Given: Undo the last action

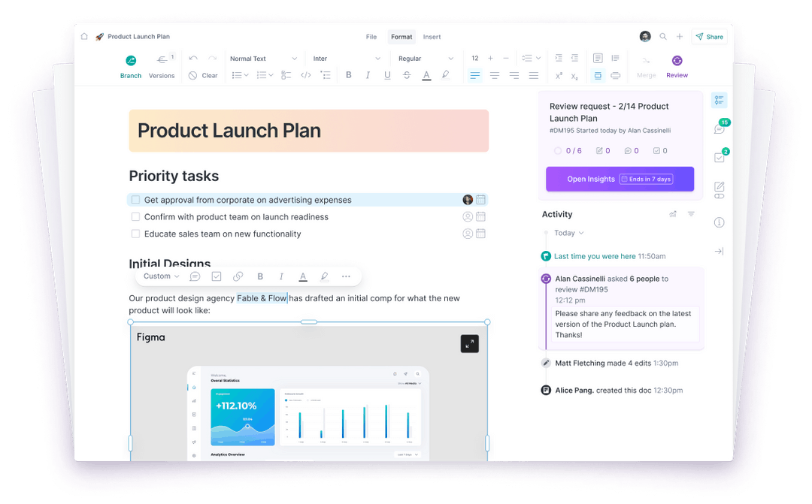Looking at the screenshot, I should pyautogui.click(x=193, y=59).
